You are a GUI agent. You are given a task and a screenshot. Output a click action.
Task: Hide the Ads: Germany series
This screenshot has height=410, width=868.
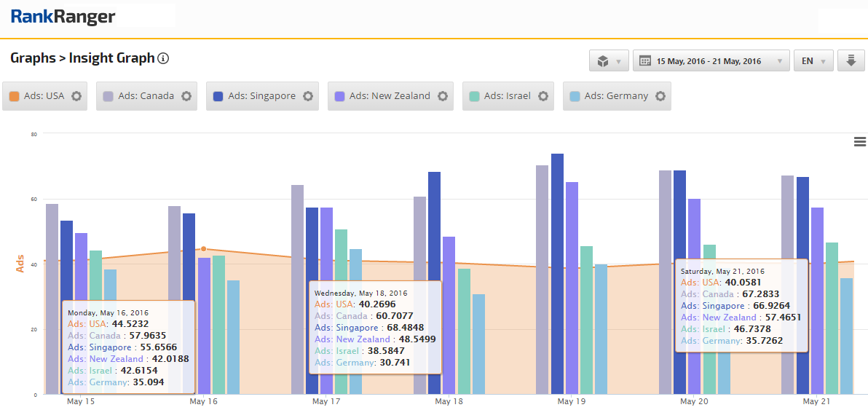(615, 96)
